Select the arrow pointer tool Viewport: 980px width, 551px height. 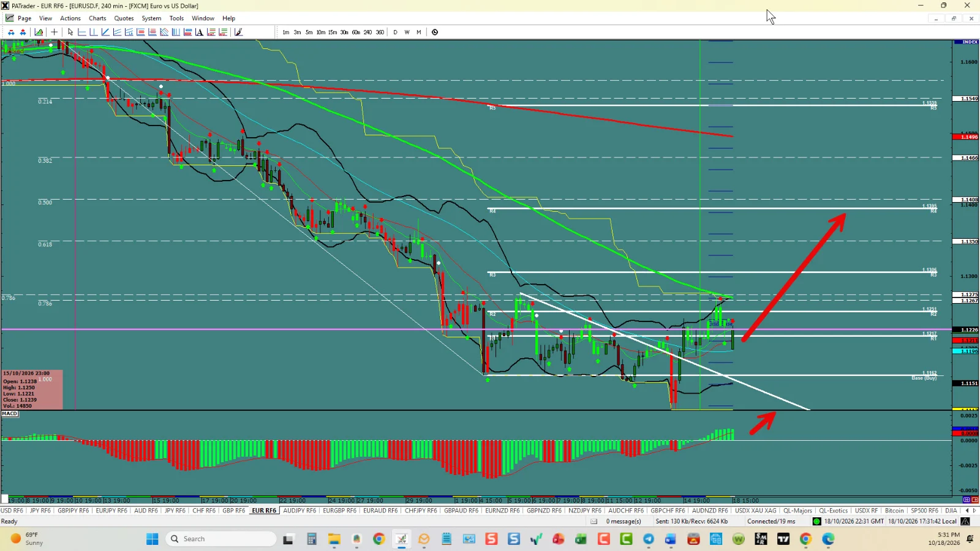click(70, 32)
